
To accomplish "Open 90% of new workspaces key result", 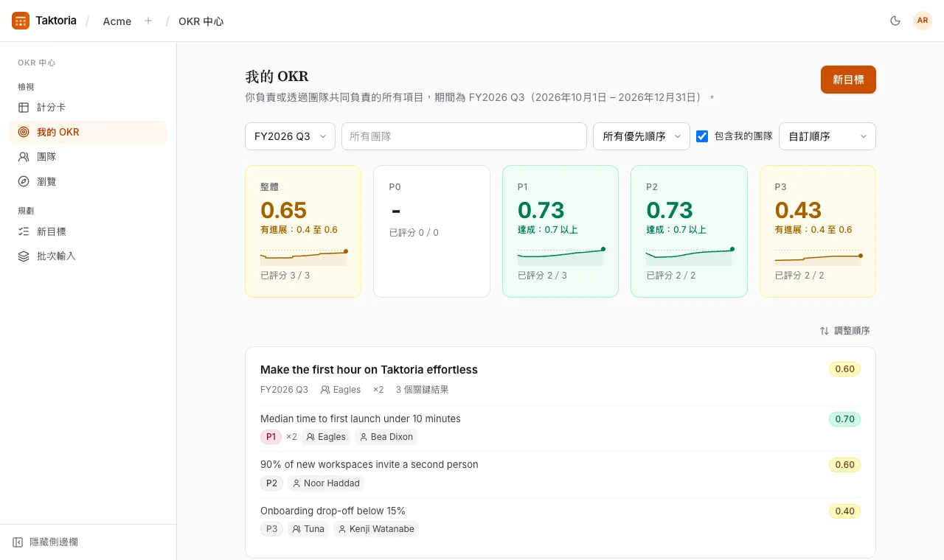I will 369,465.
